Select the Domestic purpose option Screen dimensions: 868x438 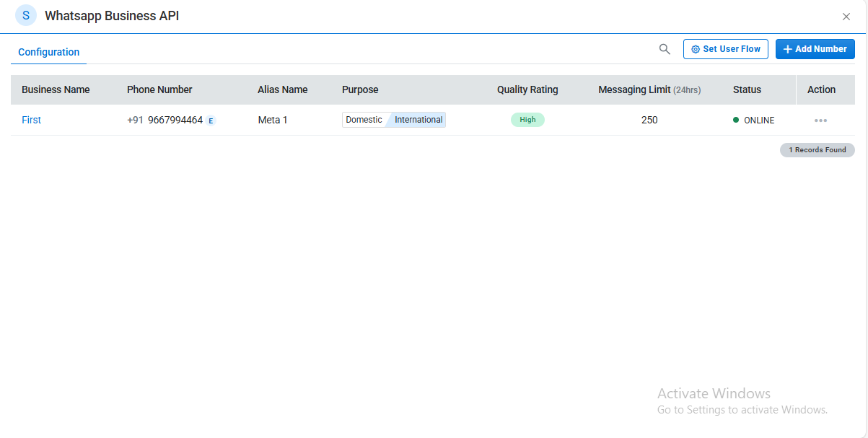click(364, 120)
